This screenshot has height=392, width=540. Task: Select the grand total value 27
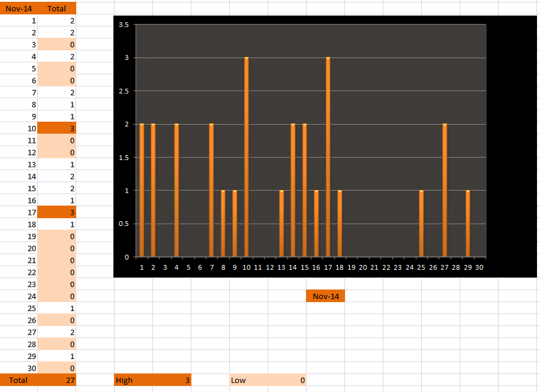[56, 380]
